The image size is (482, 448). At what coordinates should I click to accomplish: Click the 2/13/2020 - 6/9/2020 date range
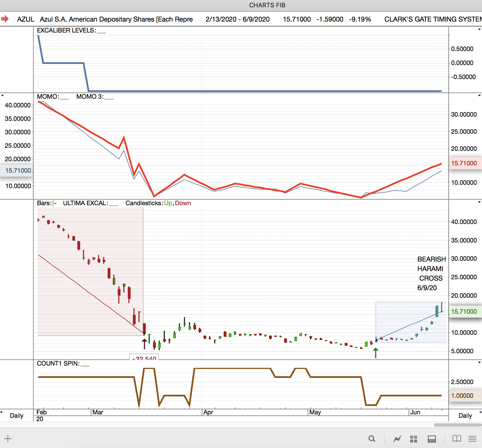[238, 19]
